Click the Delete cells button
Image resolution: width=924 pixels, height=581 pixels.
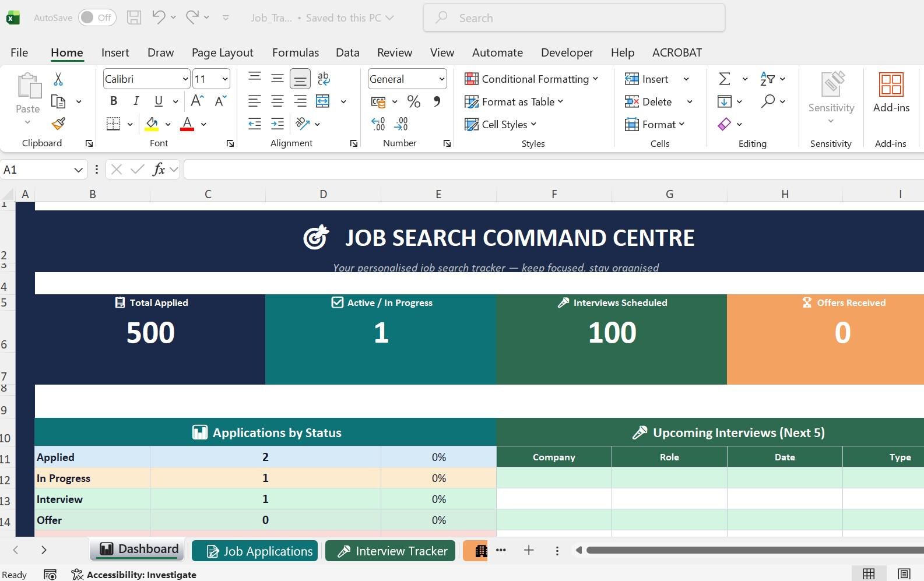pos(649,101)
